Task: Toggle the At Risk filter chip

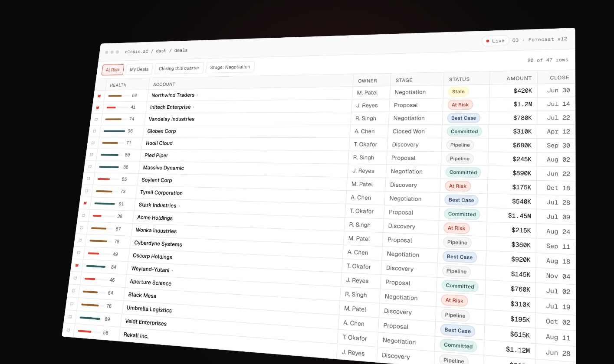Action: click(x=113, y=70)
